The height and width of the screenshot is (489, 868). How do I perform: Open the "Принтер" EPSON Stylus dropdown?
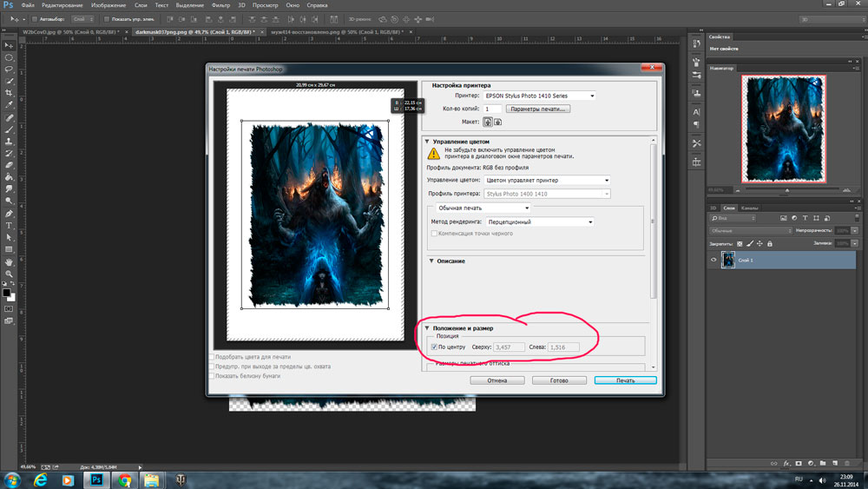(540, 96)
